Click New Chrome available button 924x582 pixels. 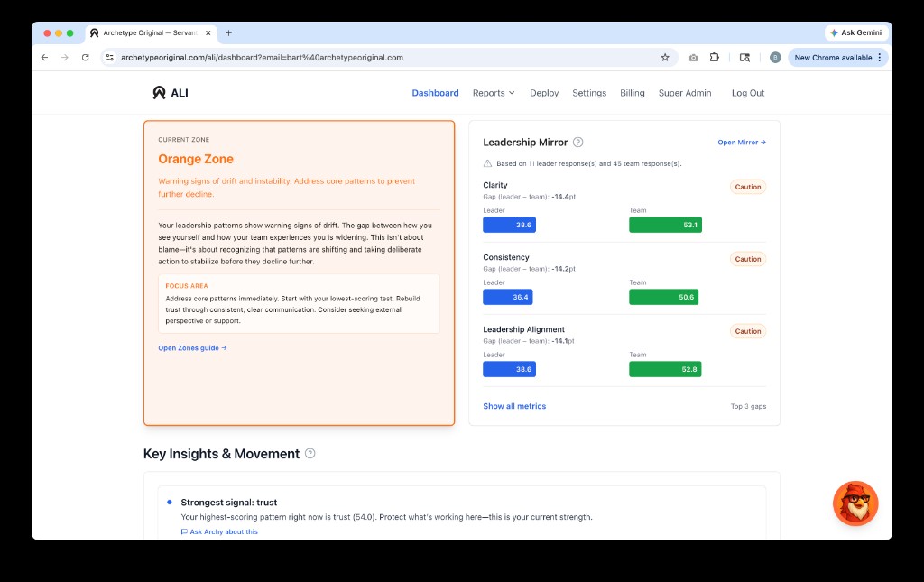837,57
